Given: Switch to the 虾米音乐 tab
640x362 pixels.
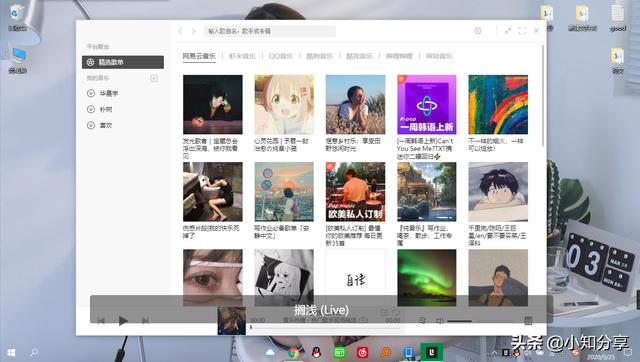Looking at the screenshot, I should 242,56.
